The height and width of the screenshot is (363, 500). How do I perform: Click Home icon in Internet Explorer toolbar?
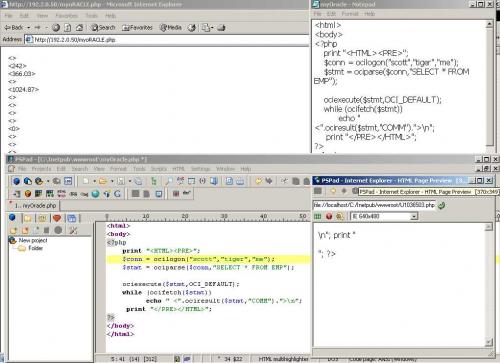(79, 28)
